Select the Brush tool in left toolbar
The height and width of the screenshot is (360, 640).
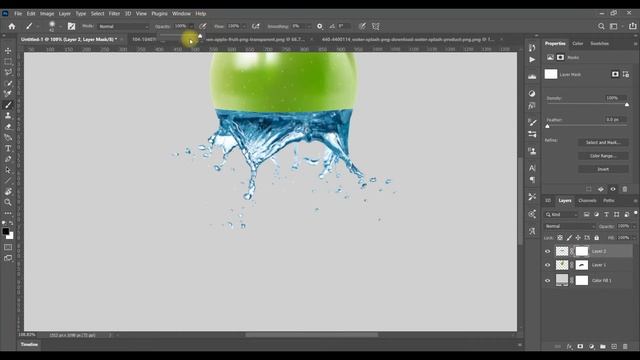click(8, 105)
